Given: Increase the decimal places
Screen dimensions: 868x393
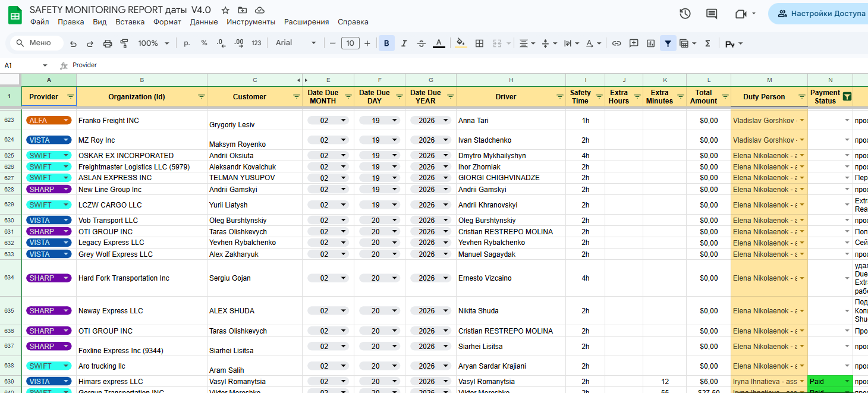Looking at the screenshot, I should (239, 43).
